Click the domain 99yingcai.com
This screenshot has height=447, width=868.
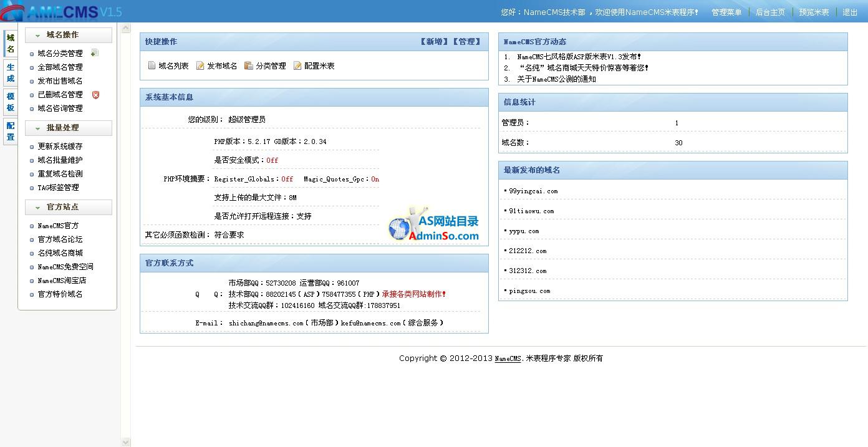tap(533, 191)
